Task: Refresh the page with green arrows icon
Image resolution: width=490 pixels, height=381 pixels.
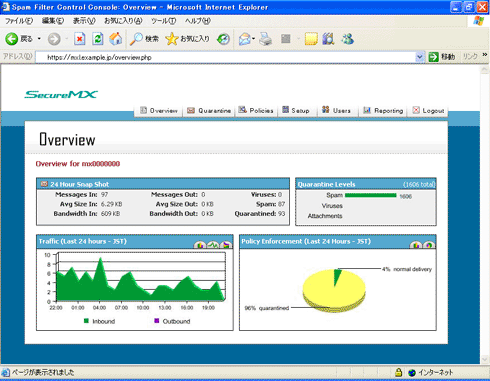Action: tap(98, 39)
